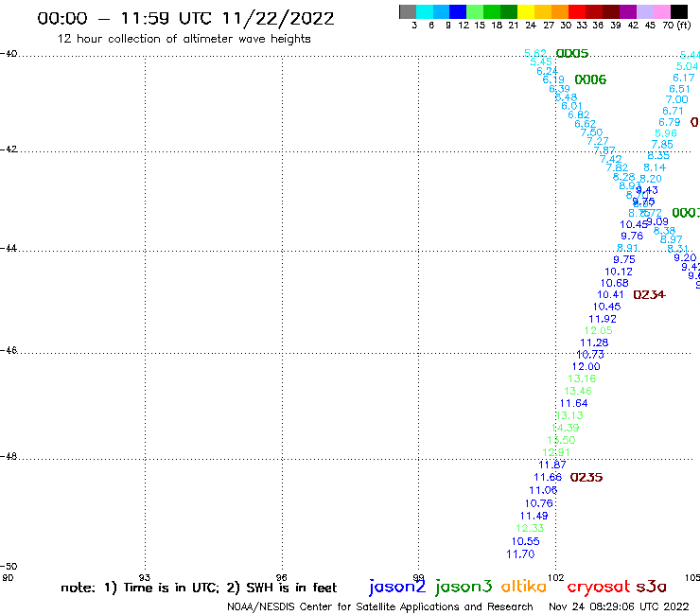Click the 6.01 wave height value
700x615 pixels.
571,106
